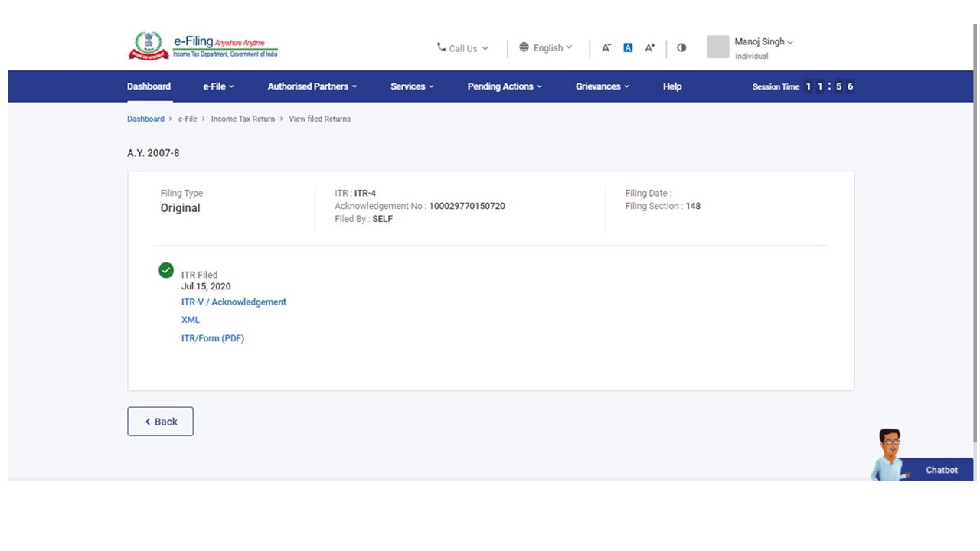Open the ITR/Form (PDF) link
Viewport: 980px width, 551px height.
pos(212,338)
